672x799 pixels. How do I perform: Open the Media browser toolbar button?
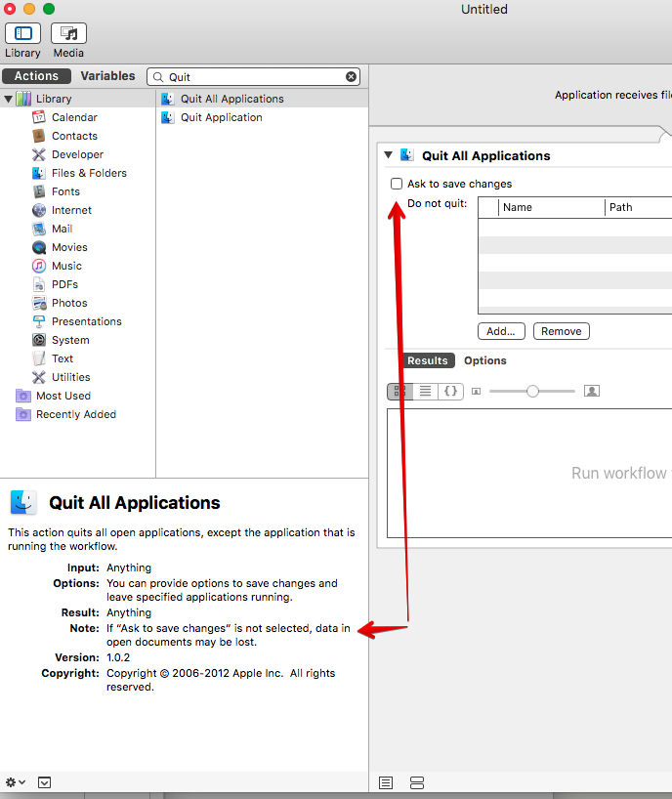tap(68, 33)
